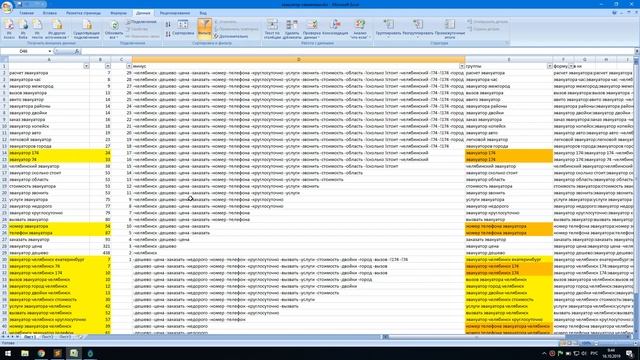
Task: Click cell 'номер эвакуатора' in column A
Action: (x=49, y=226)
